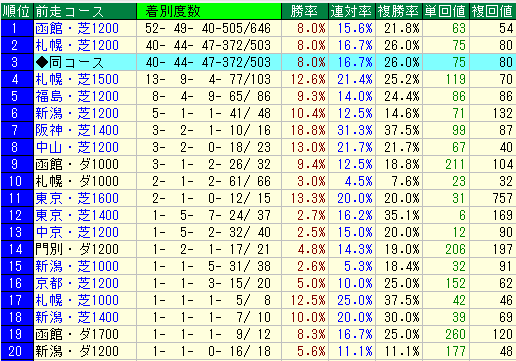Open the 福島・芝1200 course link
516x361 pixels.
click(x=77, y=96)
